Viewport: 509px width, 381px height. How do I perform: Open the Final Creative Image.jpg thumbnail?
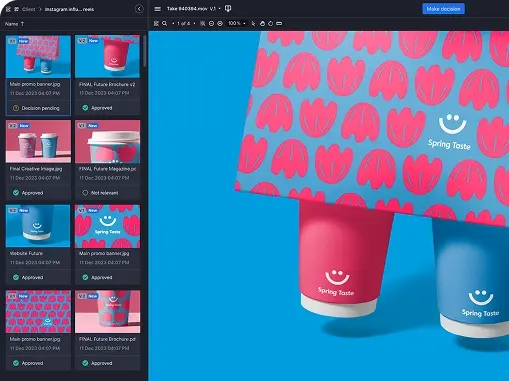(x=38, y=141)
